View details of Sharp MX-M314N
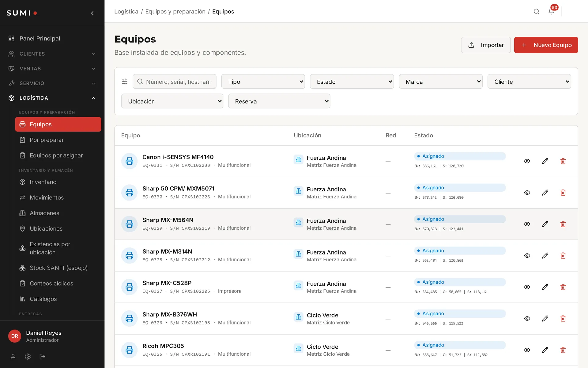The width and height of the screenshot is (588, 368). tap(527, 256)
